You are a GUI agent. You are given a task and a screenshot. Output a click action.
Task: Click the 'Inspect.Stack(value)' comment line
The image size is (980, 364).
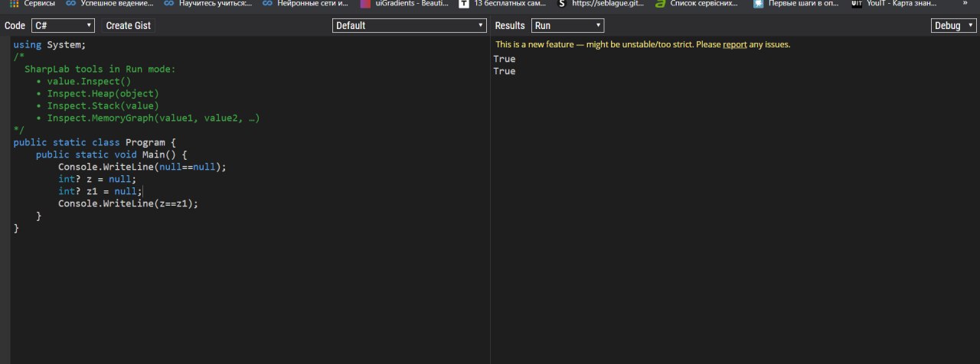coord(97,106)
